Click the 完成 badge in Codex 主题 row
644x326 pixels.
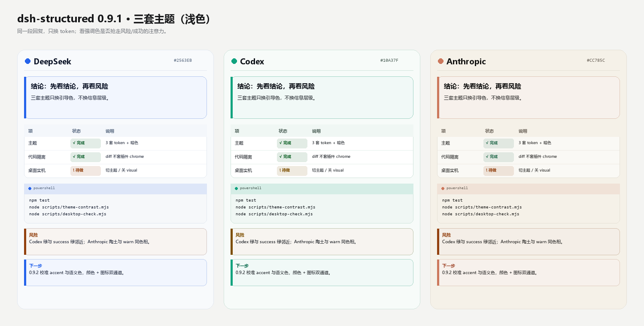[x=292, y=143]
